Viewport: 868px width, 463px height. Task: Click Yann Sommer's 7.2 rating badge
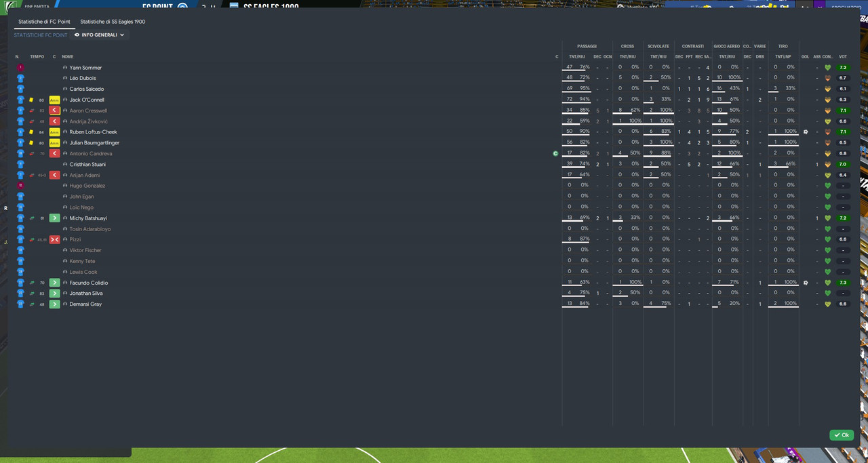pyautogui.click(x=843, y=68)
